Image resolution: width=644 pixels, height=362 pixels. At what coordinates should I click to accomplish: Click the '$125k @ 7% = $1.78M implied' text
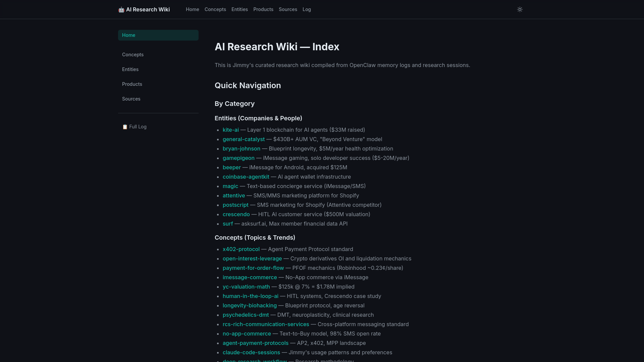316,287
